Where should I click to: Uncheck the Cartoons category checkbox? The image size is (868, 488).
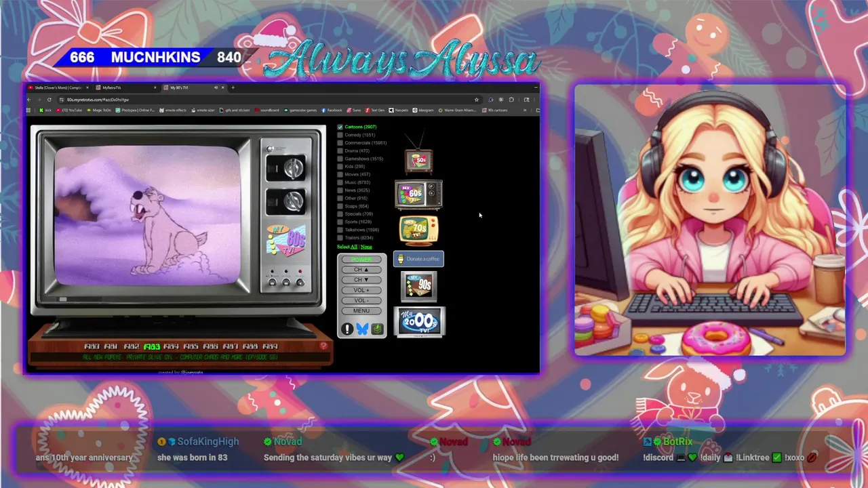(340, 127)
